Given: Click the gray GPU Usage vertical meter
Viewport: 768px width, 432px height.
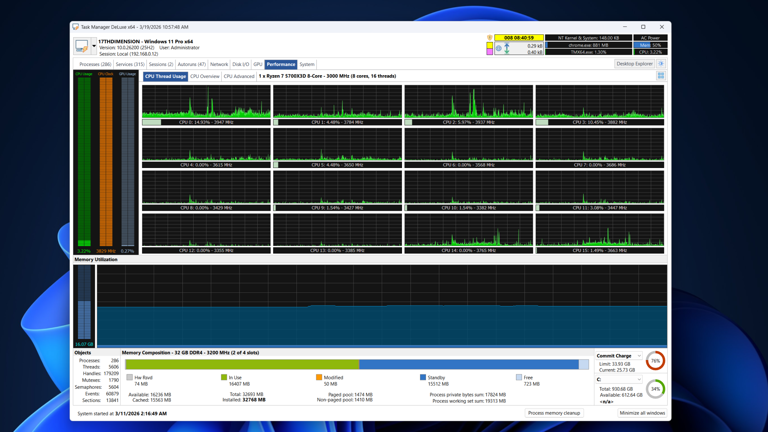Looking at the screenshot, I should click(127, 162).
